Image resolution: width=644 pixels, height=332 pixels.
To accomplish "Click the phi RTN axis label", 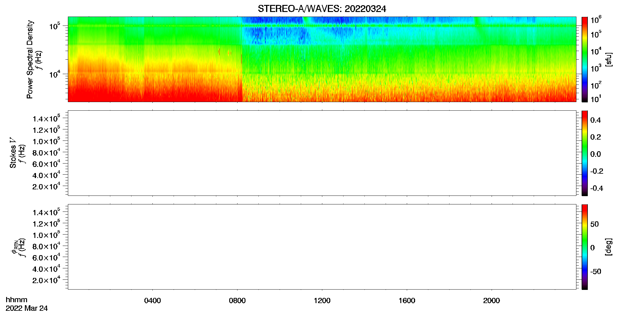I will point(14,247).
